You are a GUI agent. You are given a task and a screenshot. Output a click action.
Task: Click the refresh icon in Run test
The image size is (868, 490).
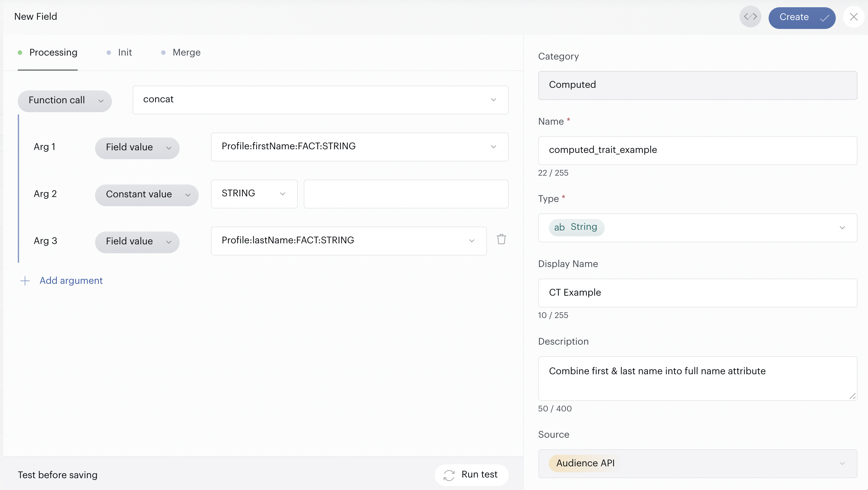click(449, 475)
